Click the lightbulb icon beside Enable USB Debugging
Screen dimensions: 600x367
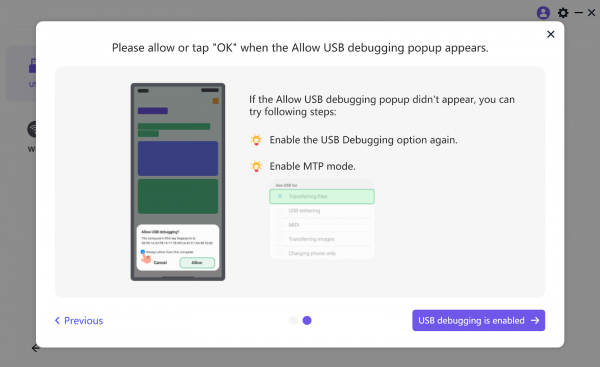(256, 140)
